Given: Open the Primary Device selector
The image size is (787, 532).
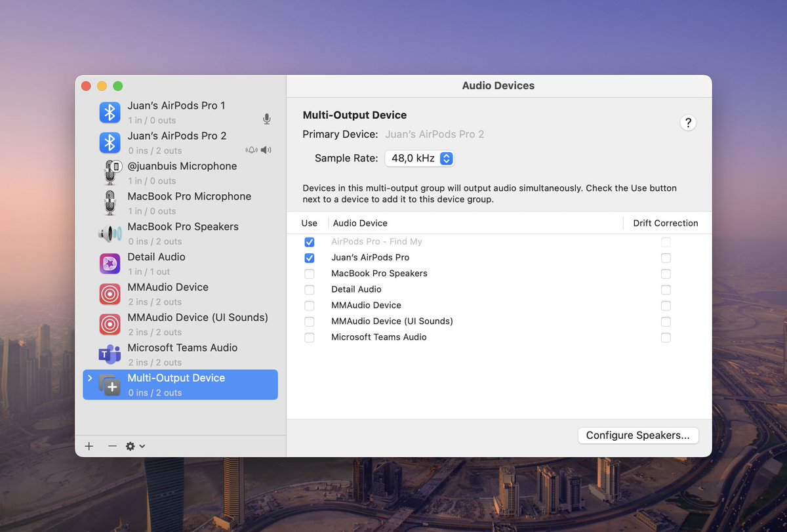Looking at the screenshot, I should click(x=434, y=134).
